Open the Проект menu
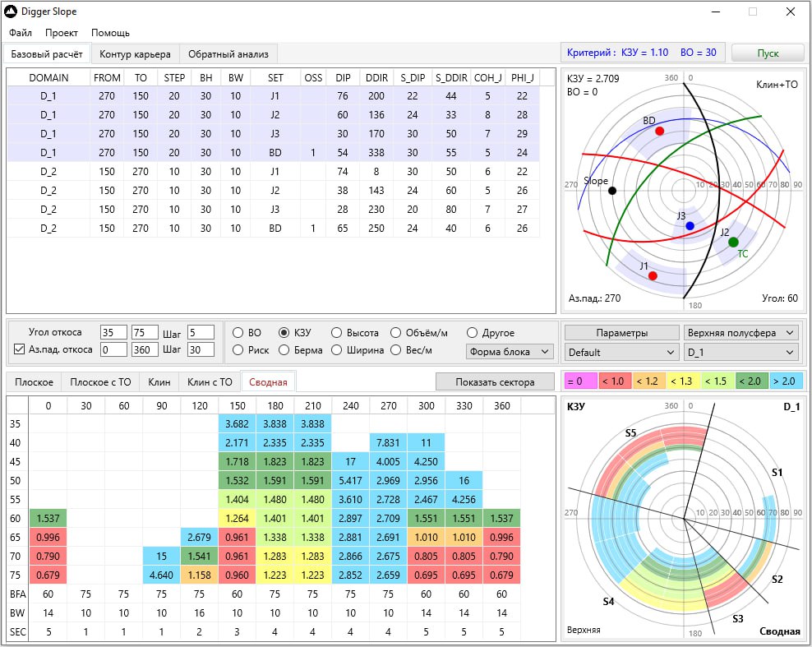 click(61, 33)
